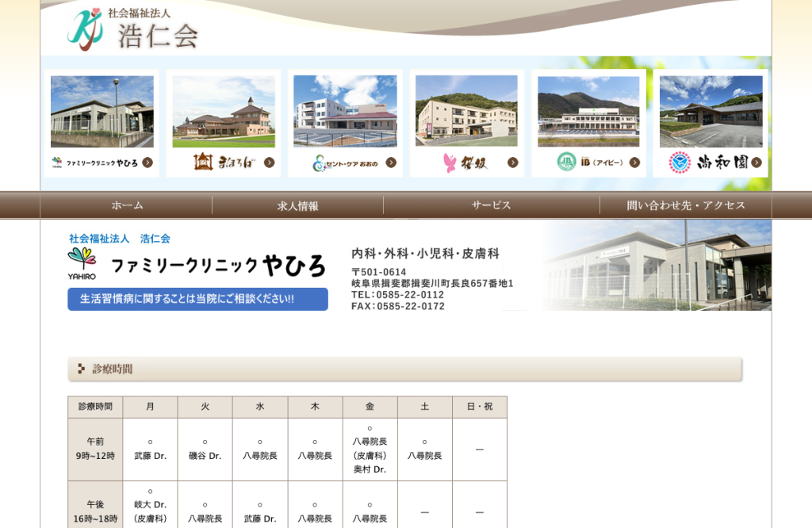
Task: Click the FAX:0585-22-0172 text
Action: point(398,306)
